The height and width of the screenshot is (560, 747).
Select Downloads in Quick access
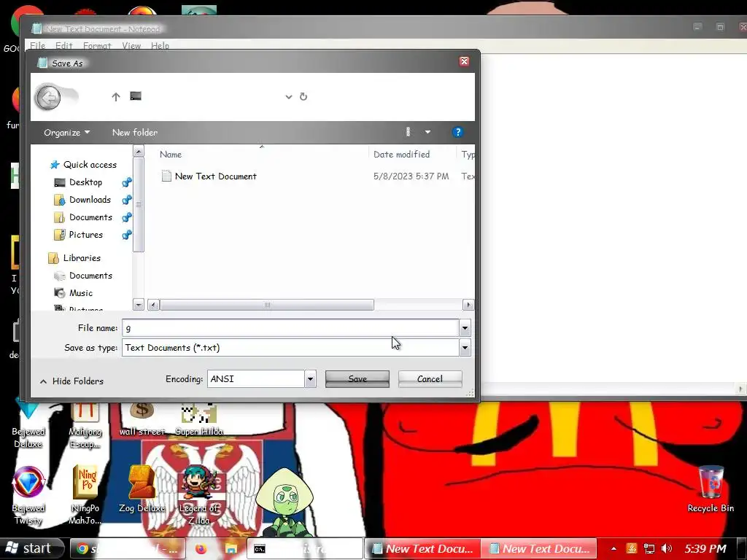coord(90,200)
